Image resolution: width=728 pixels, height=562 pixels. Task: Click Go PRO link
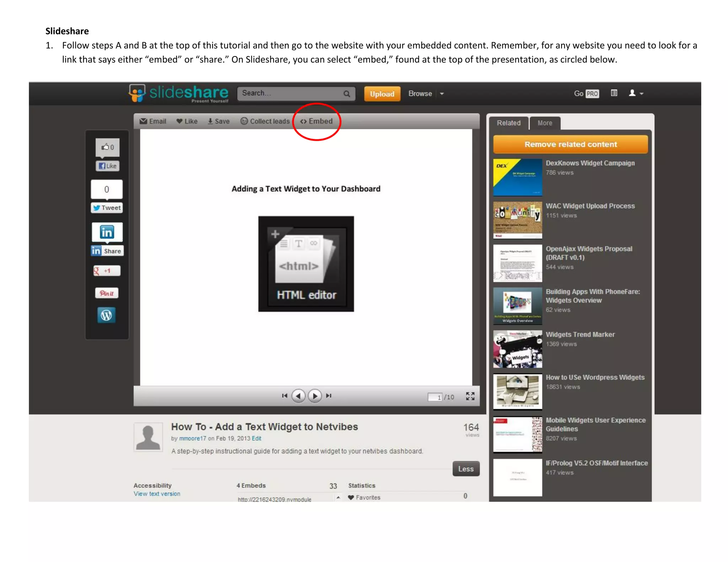pyautogui.click(x=587, y=93)
